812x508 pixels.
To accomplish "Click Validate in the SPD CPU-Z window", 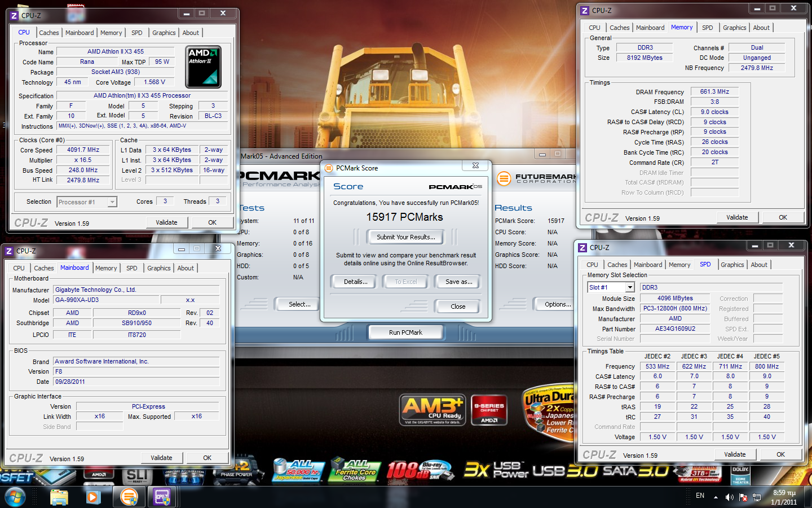I will (x=735, y=454).
